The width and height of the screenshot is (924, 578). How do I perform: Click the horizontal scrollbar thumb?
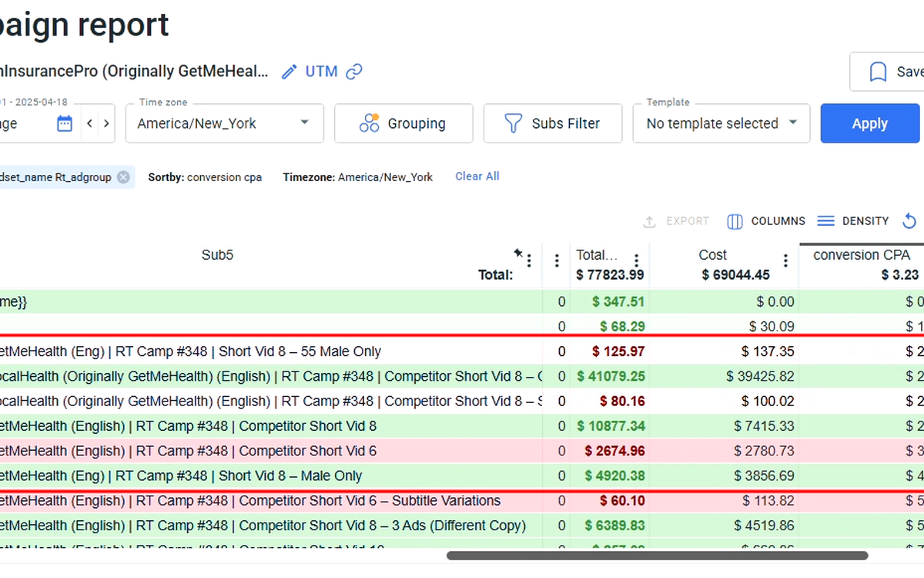coord(657,555)
